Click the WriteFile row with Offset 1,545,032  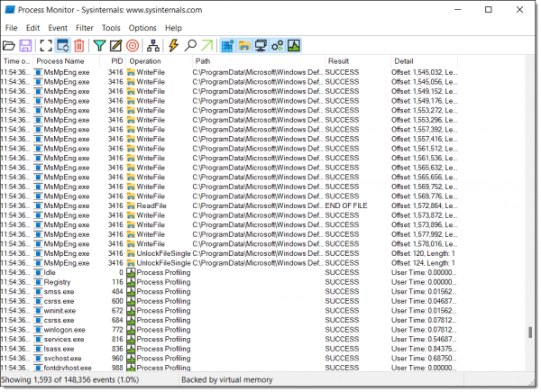[x=229, y=72]
